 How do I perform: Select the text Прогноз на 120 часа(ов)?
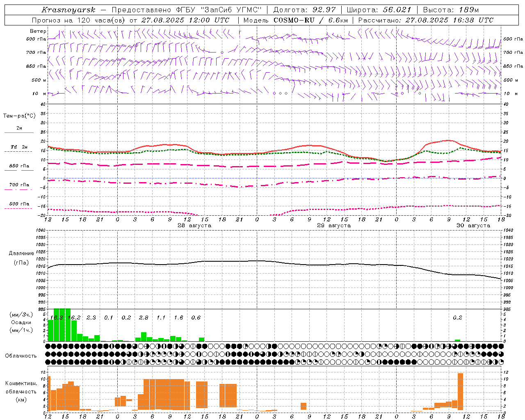coord(79,20)
